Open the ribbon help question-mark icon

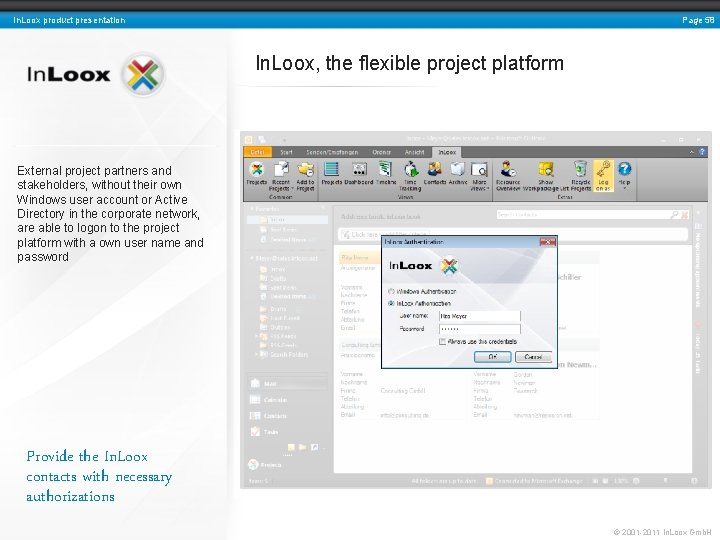(x=702, y=152)
